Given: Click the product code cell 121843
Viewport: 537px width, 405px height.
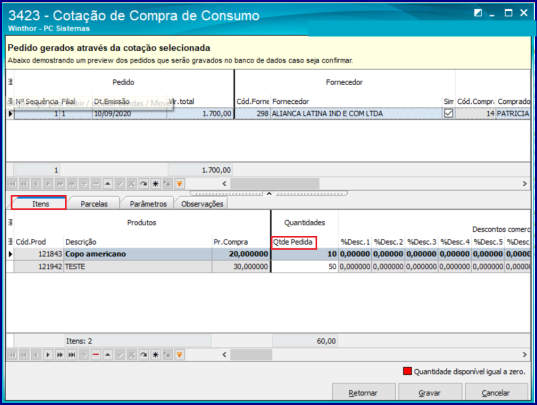Looking at the screenshot, I should click(38, 254).
